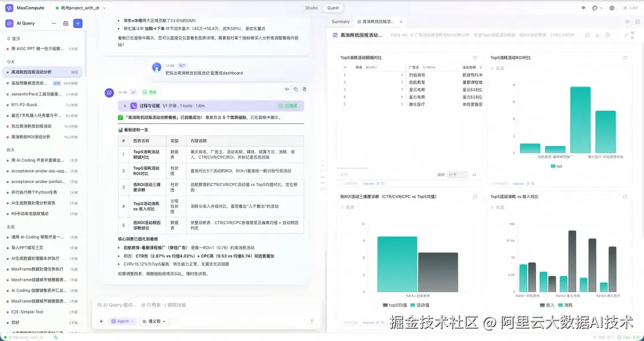Open the Agent mode dropdown
Screen dimensions: 644x341
pos(122,321)
